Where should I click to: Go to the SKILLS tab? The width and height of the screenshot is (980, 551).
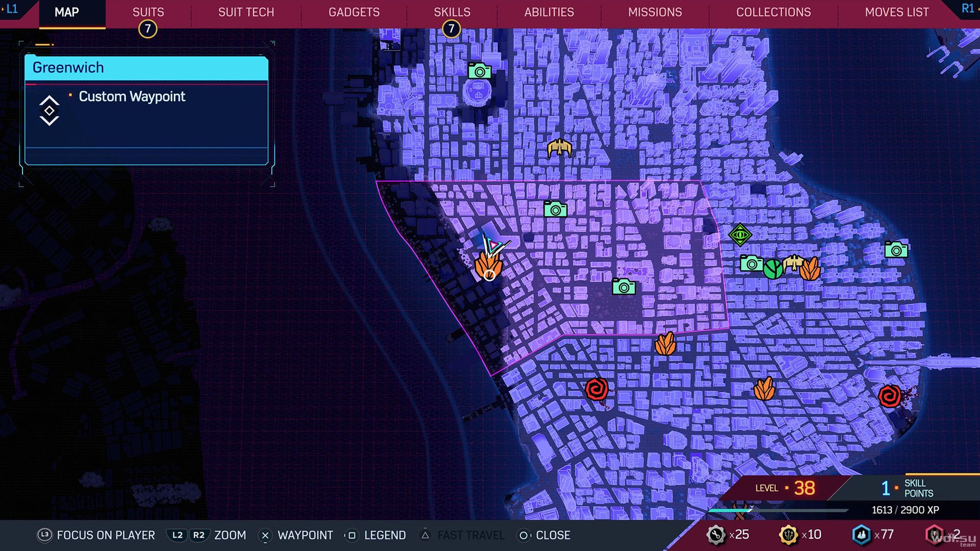452,12
